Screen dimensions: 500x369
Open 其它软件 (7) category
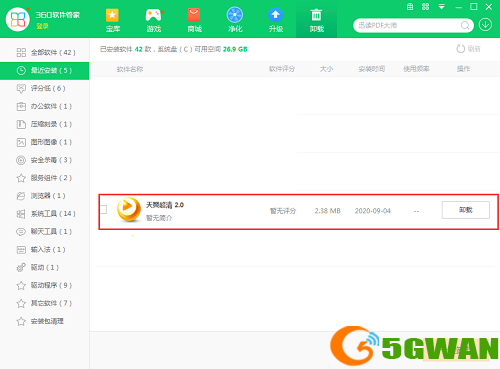45,303
